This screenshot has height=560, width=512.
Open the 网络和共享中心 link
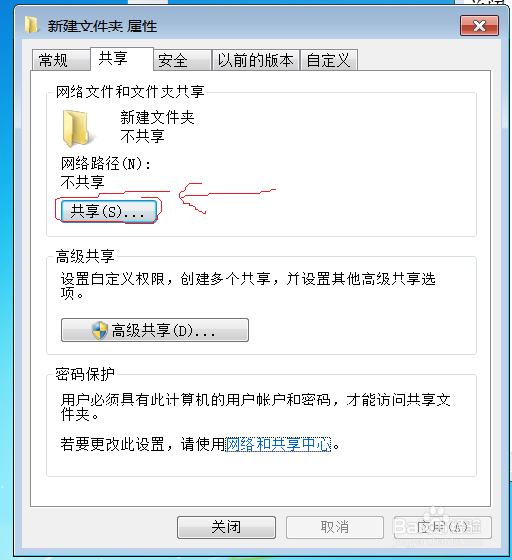(x=278, y=445)
